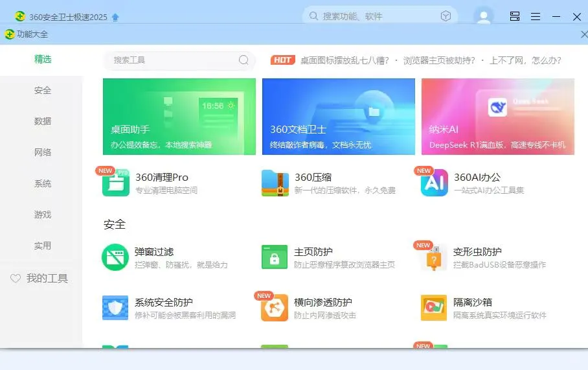Open 隔离沙箱 sandbox icon
The height and width of the screenshot is (370, 588).
pyautogui.click(x=434, y=308)
